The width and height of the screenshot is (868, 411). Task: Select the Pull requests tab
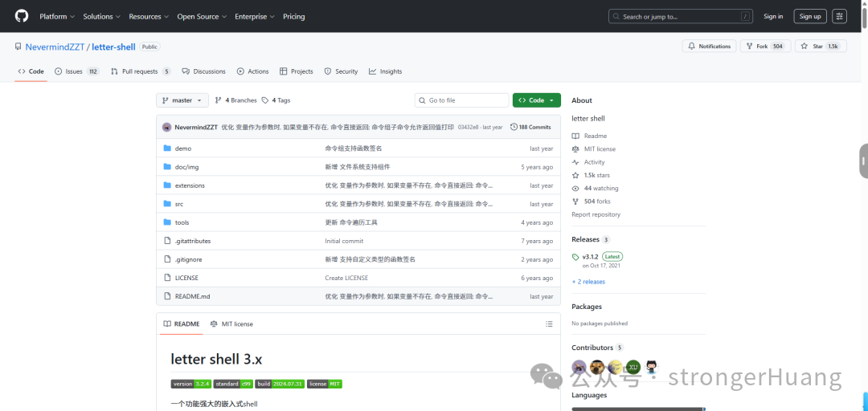pyautogui.click(x=141, y=71)
